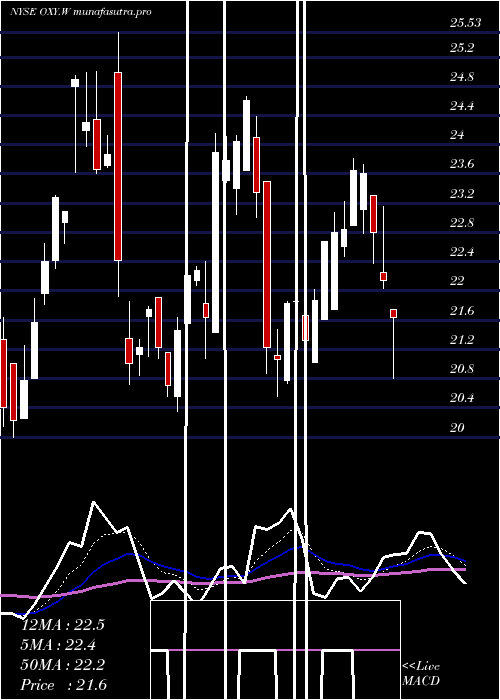Viewport: 500px width, 700px height.
Task: Click the '5MA : 22.4' readout
Action: (x=58, y=645)
